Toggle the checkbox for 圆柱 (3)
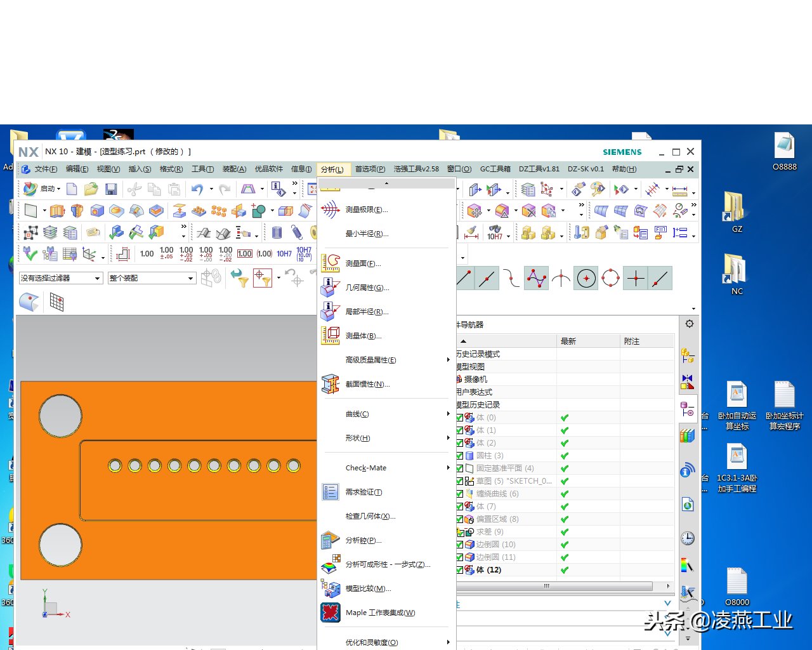Image resolution: width=812 pixels, height=650 pixels. pyautogui.click(x=460, y=456)
